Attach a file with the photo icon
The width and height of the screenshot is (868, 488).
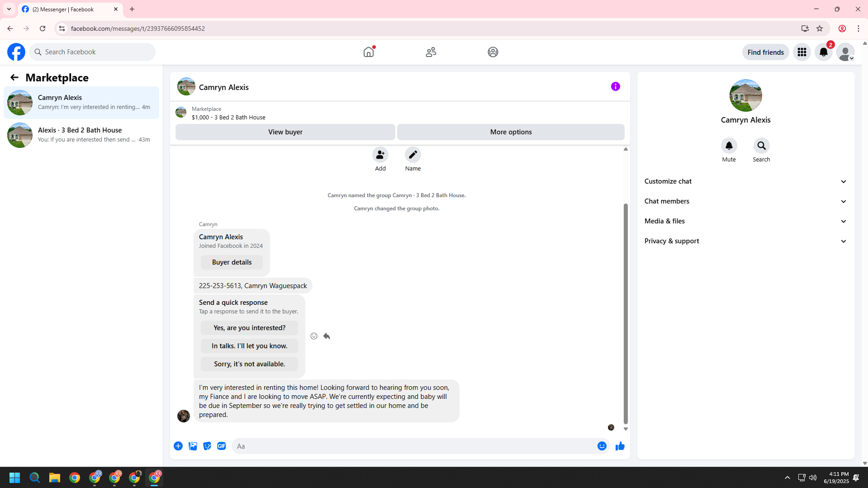point(193,446)
